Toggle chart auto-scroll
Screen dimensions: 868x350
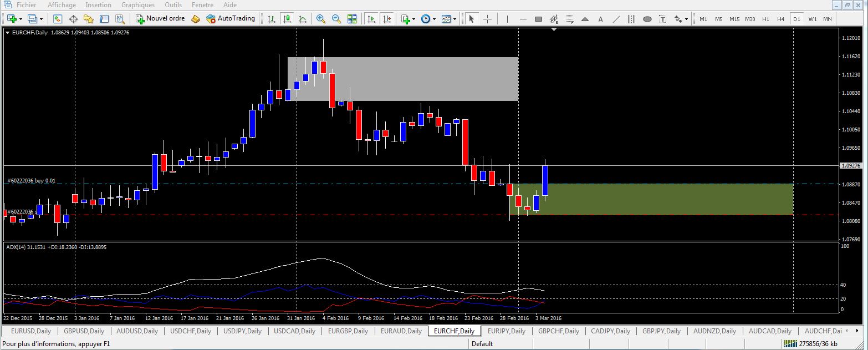pos(371,19)
